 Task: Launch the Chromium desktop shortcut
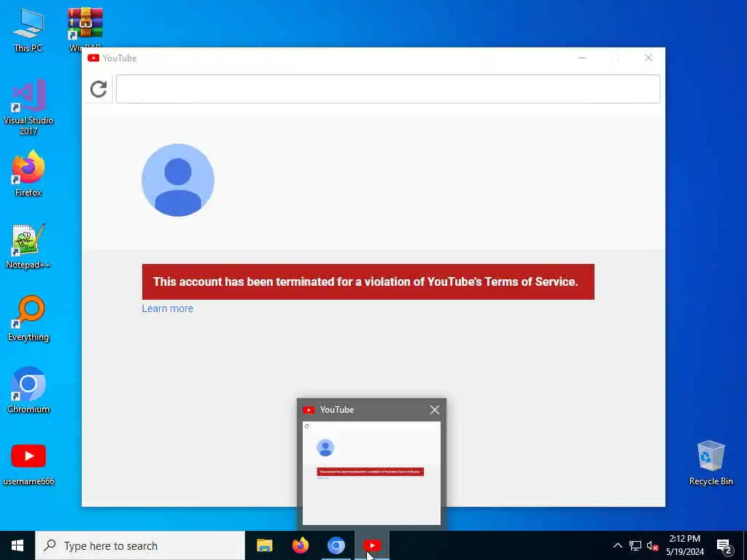pyautogui.click(x=28, y=391)
